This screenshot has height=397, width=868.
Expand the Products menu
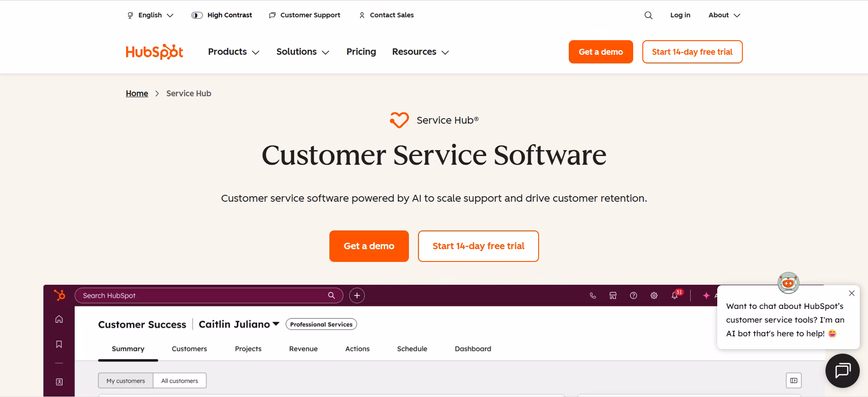click(233, 52)
